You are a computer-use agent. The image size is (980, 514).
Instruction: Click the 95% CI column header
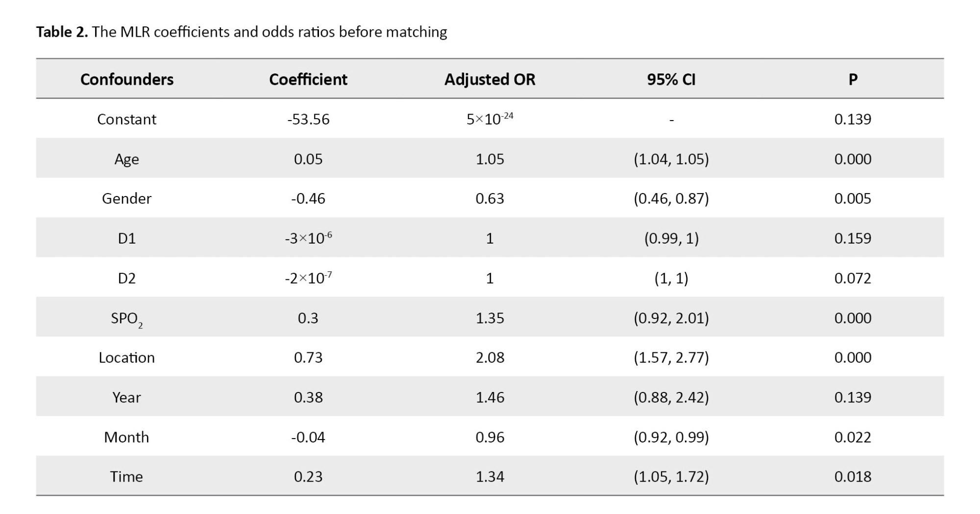[x=671, y=79]
